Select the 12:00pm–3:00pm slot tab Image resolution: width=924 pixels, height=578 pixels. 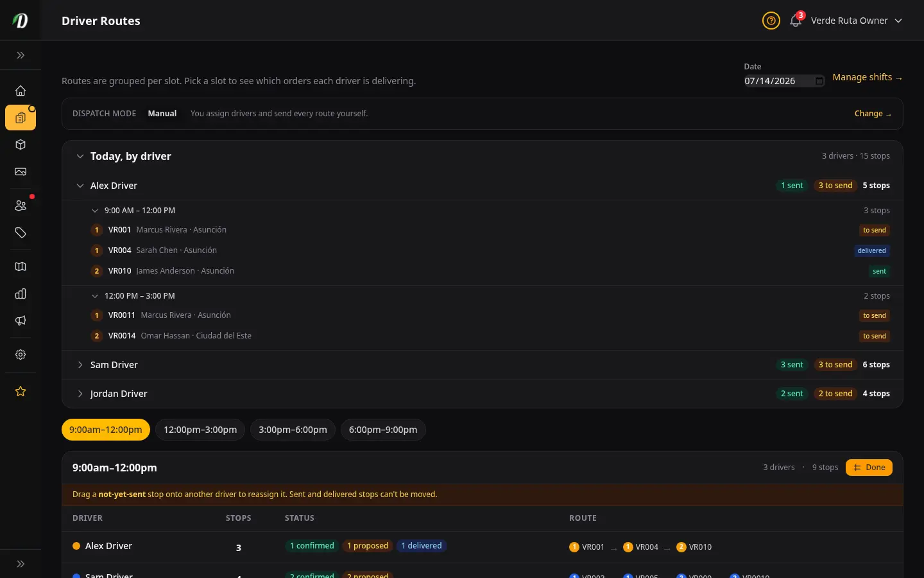click(x=200, y=430)
